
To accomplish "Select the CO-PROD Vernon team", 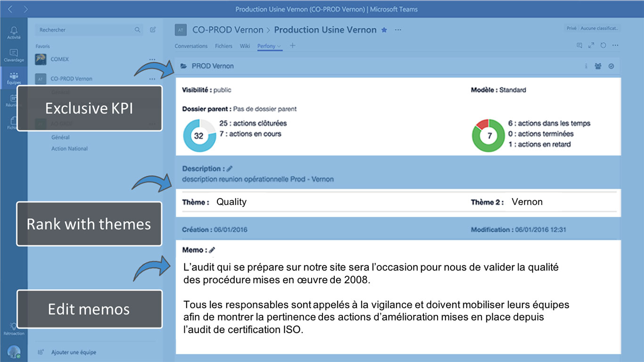I will pos(72,79).
